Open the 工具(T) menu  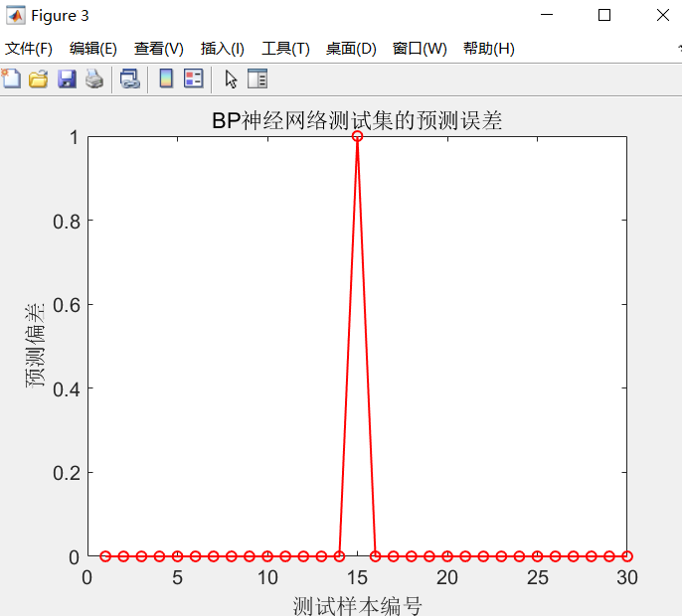[x=285, y=49]
